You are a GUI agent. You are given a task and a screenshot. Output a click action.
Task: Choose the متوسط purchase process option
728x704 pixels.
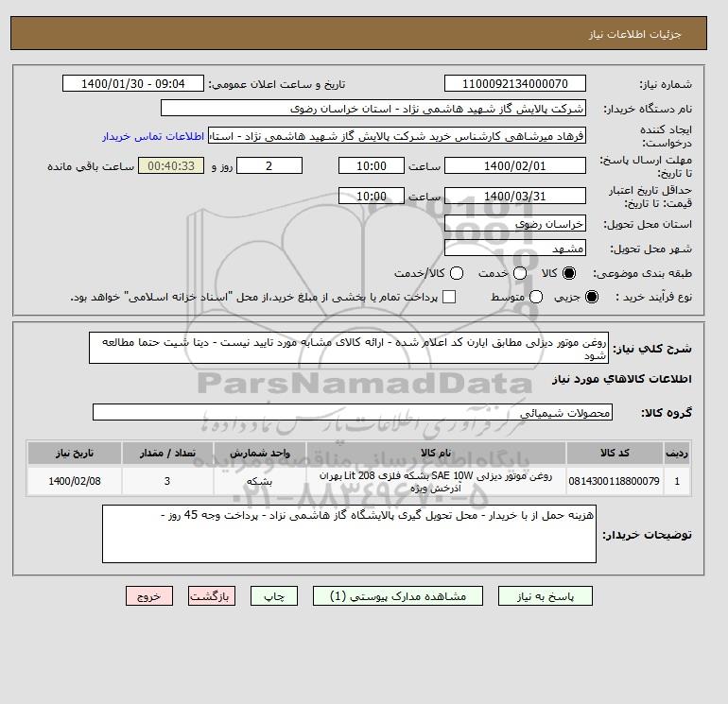[x=536, y=297]
